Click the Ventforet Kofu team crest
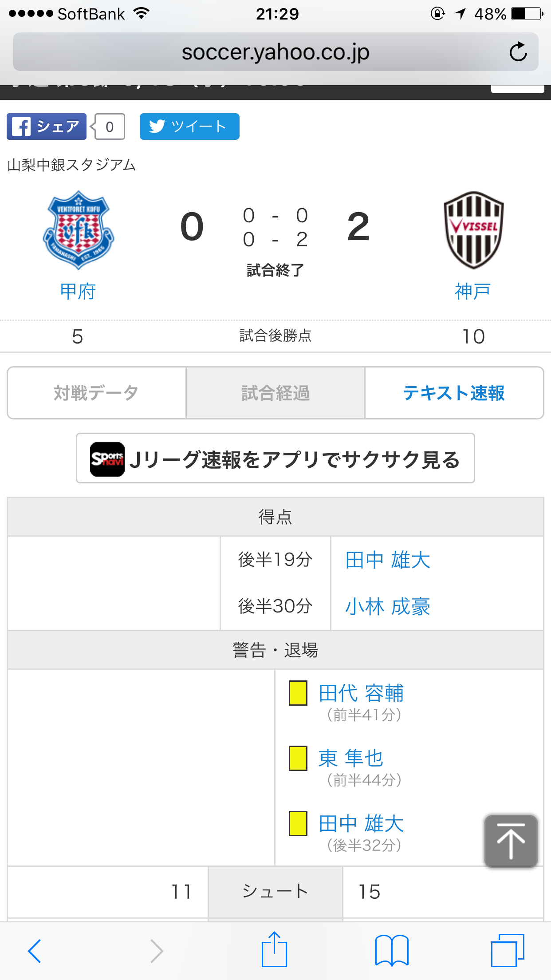This screenshot has width=551, height=980. [x=79, y=230]
